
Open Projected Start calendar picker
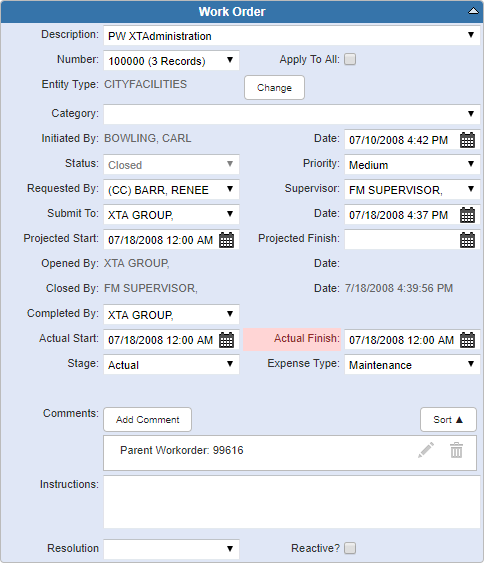pyautogui.click(x=226, y=240)
